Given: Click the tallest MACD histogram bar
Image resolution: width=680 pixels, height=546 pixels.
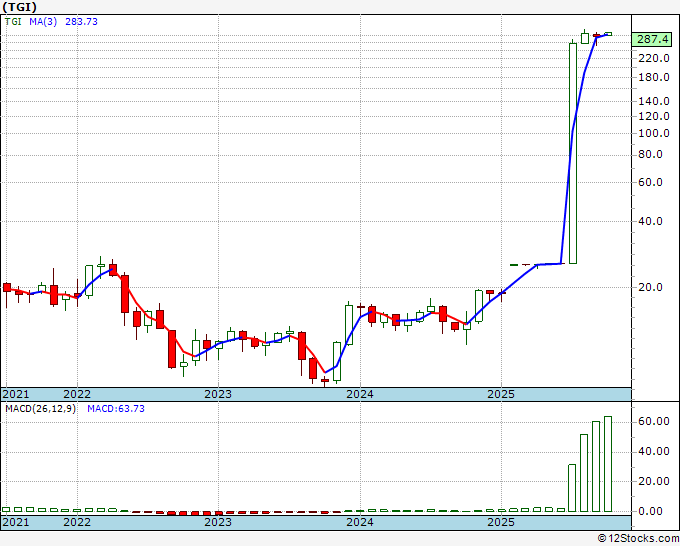Looking at the screenshot, I should [608, 464].
